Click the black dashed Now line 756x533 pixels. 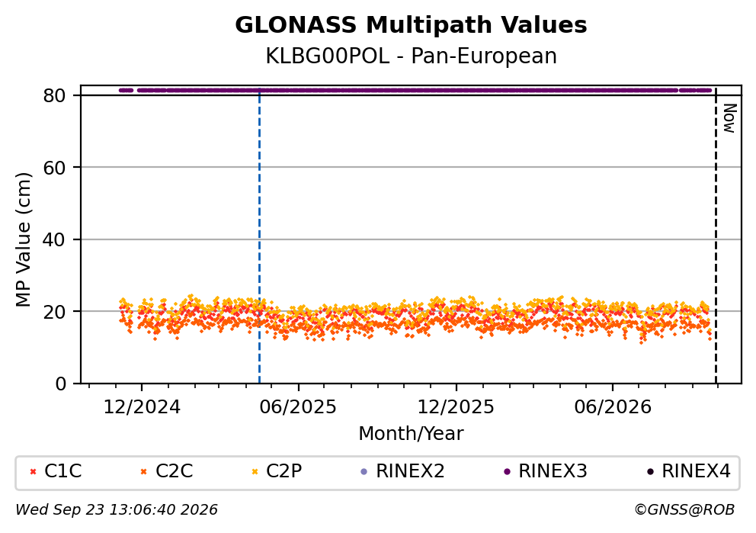(716, 236)
